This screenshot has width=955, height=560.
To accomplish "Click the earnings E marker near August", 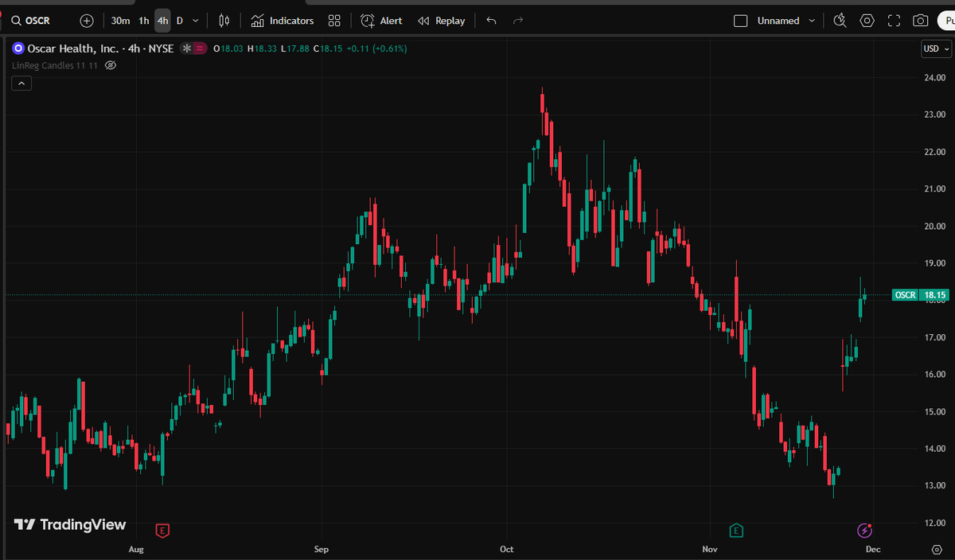I will pos(162,530).
